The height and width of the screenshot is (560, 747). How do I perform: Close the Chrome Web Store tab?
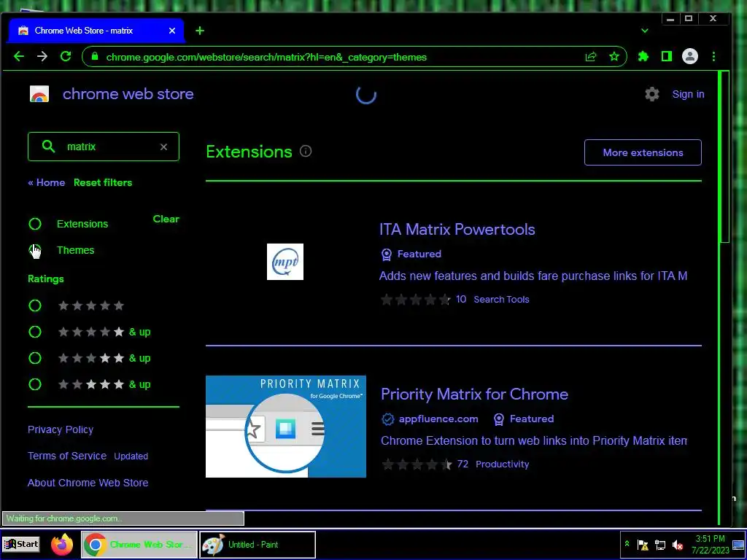tap(172, 31)
